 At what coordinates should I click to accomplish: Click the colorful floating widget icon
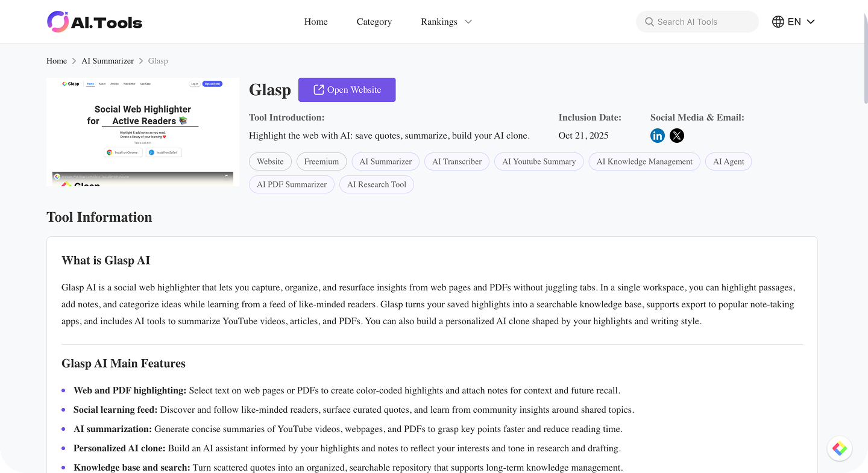(x=840, y=448)
